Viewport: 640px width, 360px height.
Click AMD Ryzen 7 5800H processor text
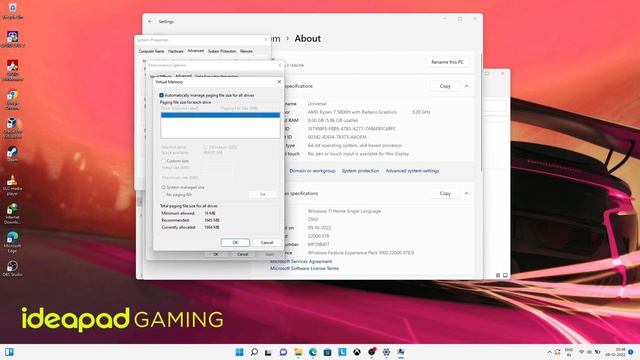[x=352, y=112]
